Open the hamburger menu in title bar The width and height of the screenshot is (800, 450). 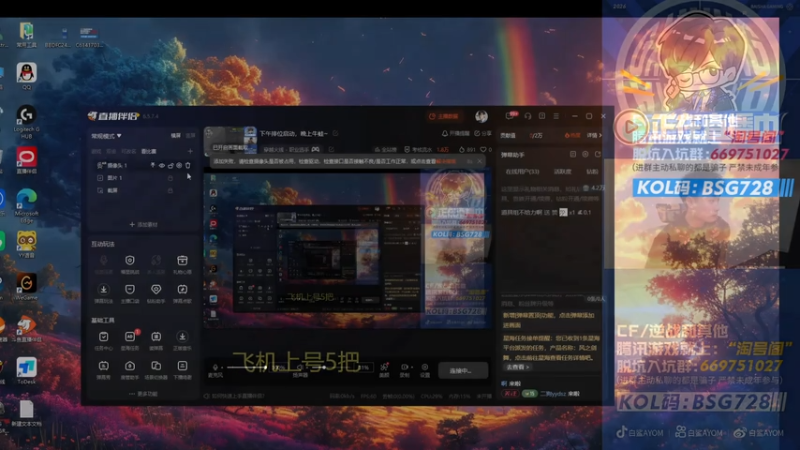(x=556, y=116)
